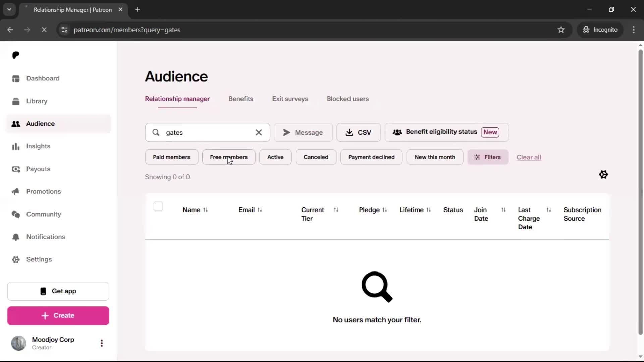Switch to the Relationship manager tab

(x=177, y=99)
